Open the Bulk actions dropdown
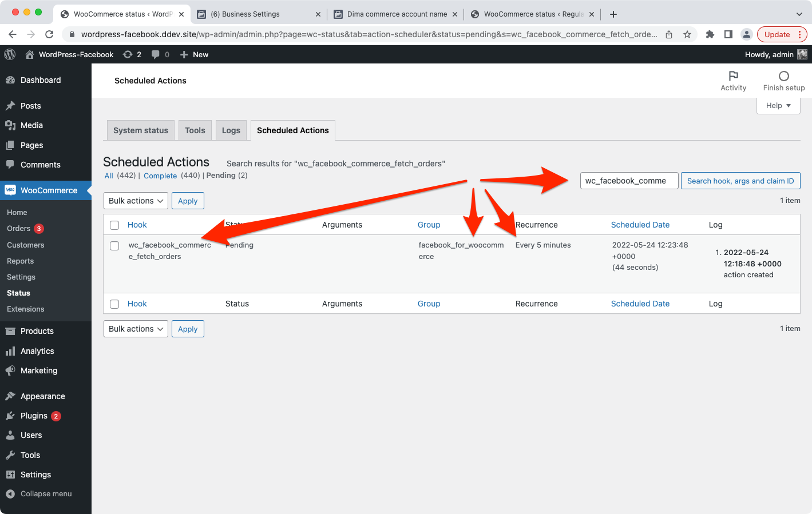 coord(136,201)
